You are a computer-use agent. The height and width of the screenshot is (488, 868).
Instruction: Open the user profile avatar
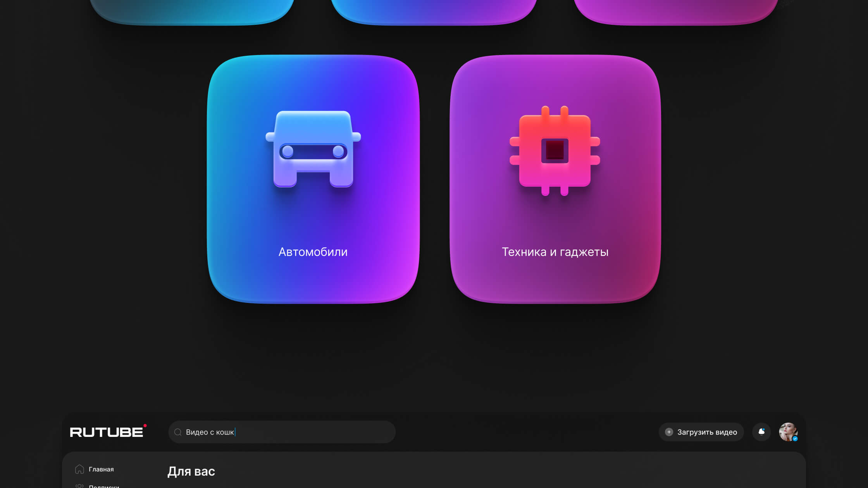[x=787, y=431]
